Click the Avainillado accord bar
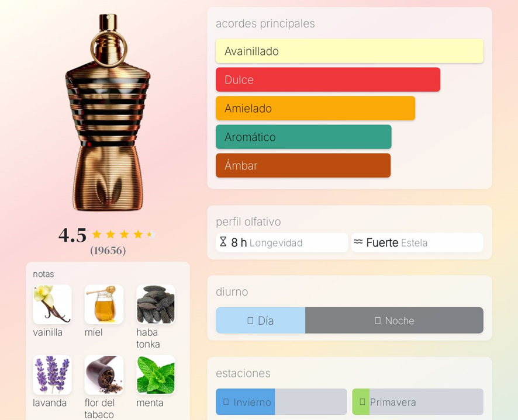518x420 pixels. 349,51
